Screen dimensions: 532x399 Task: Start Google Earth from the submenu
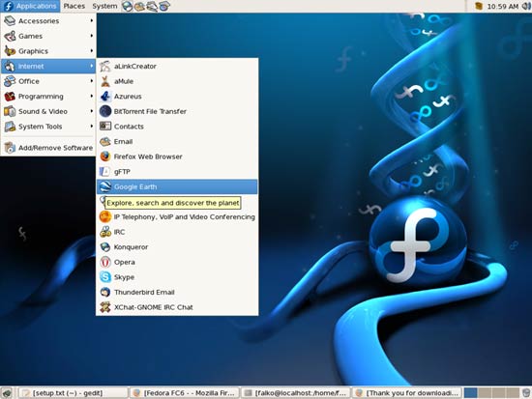pyautogui.click(x=177, y=186)
